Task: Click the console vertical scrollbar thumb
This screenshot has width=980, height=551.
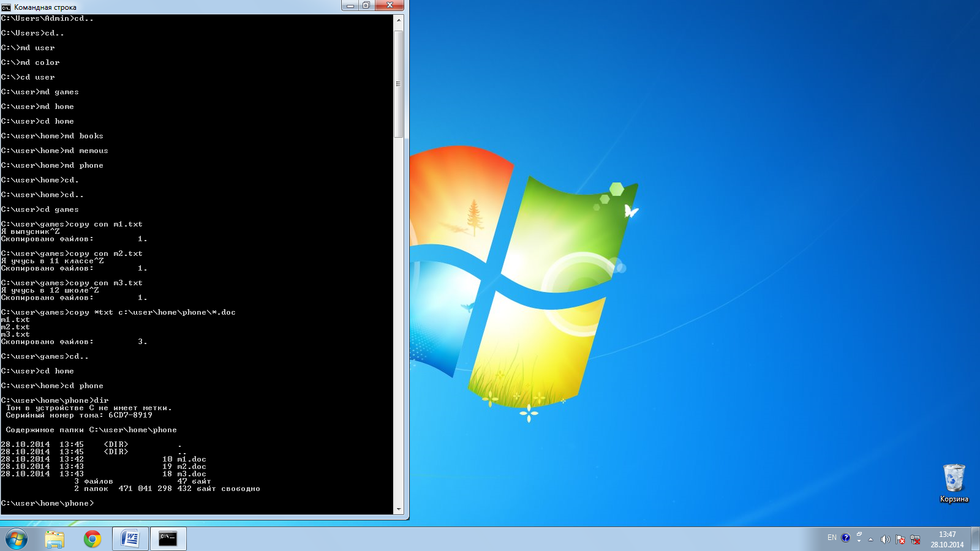Action: coord(399,84)
